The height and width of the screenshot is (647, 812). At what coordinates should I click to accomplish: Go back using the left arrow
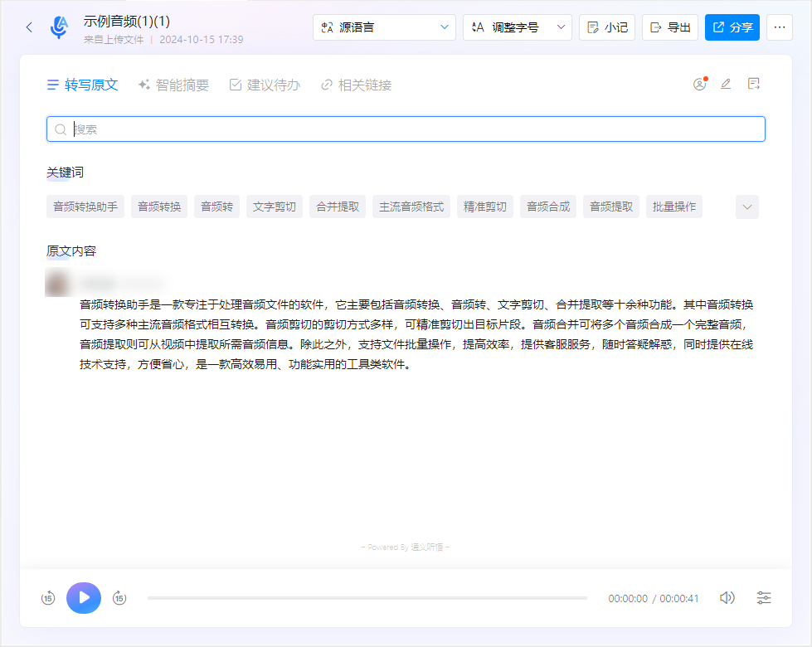pyautogui.click(x=29, y=27)
